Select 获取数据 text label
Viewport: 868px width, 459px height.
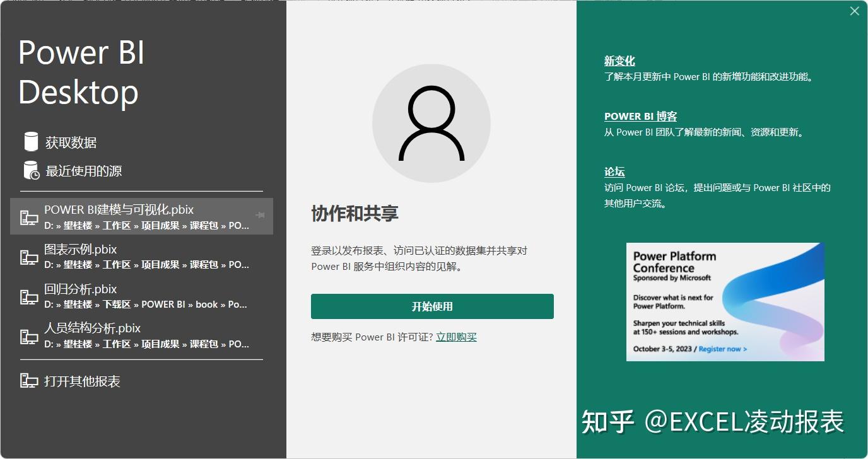pos(71,142)
